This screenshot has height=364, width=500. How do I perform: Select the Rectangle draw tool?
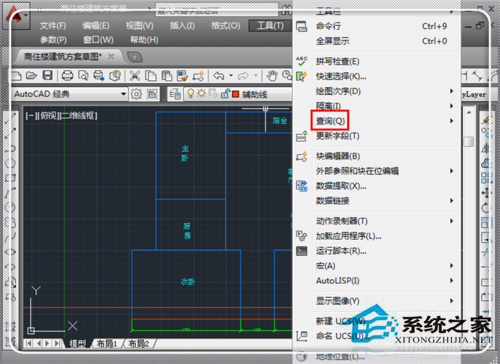[x=10, y=178]
